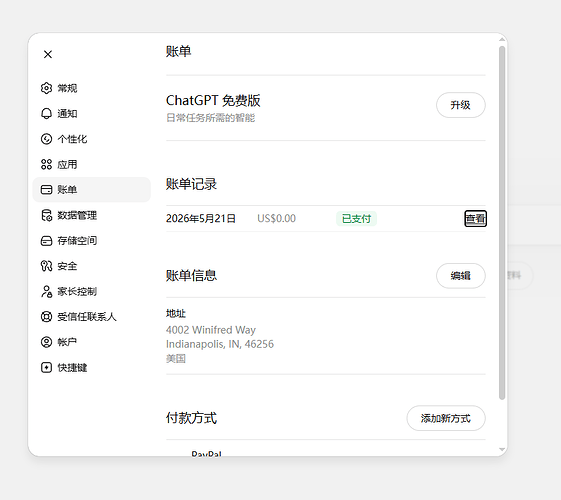Click the shortcut icon beside 快捷键

tap(46, 368)
